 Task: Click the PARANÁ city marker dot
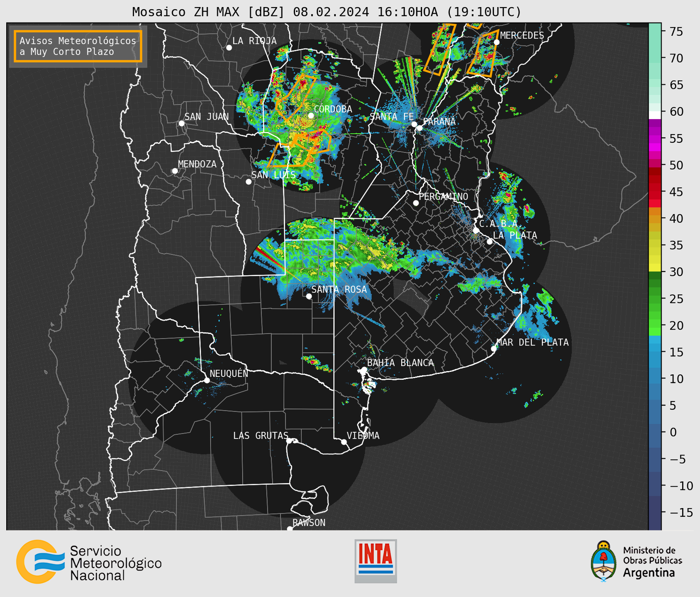pos(420,128)
